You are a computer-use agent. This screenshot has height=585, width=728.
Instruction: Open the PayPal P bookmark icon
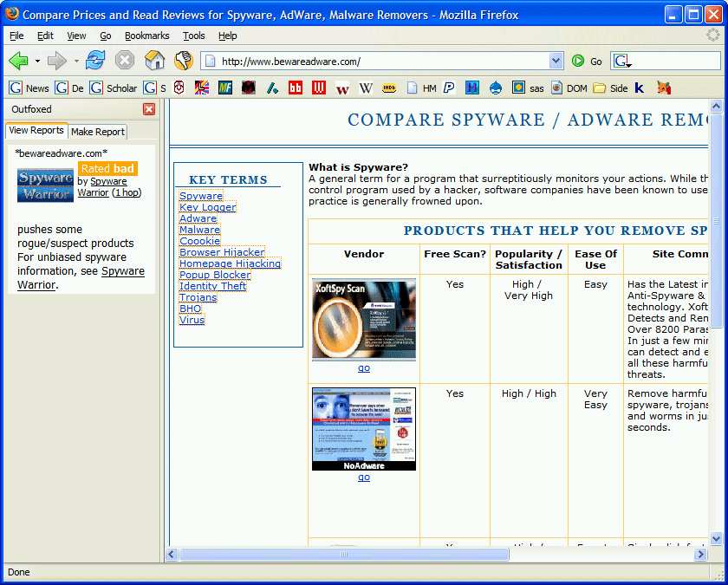449,88
